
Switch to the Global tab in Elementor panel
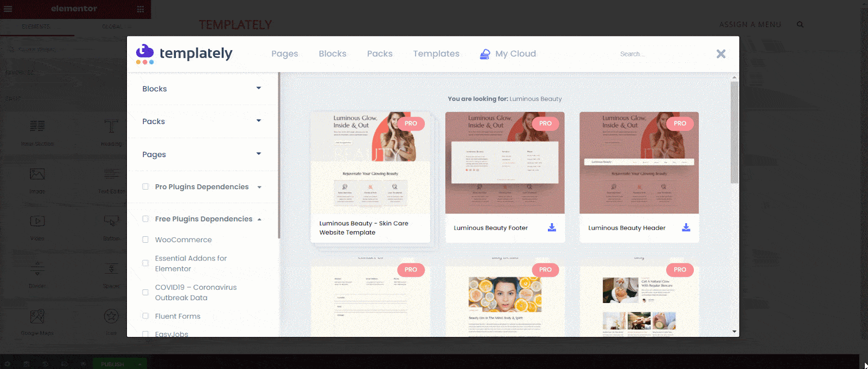(x=112, y=27)
